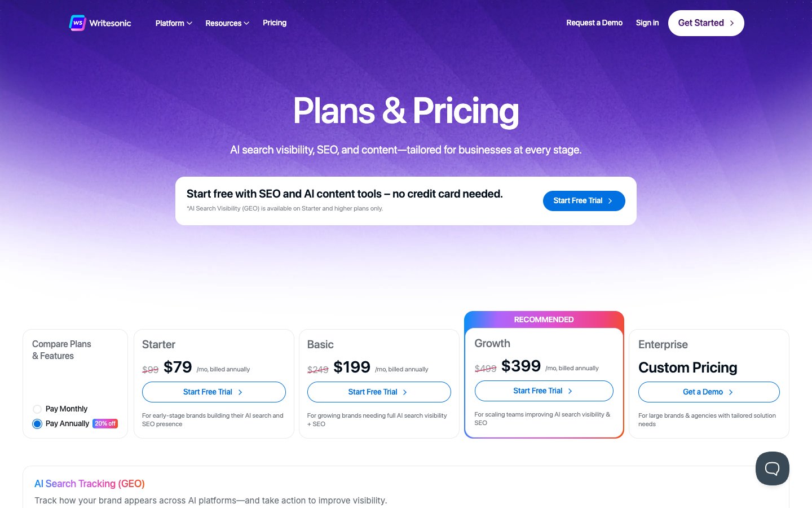Click the 20% off badge

105,423
